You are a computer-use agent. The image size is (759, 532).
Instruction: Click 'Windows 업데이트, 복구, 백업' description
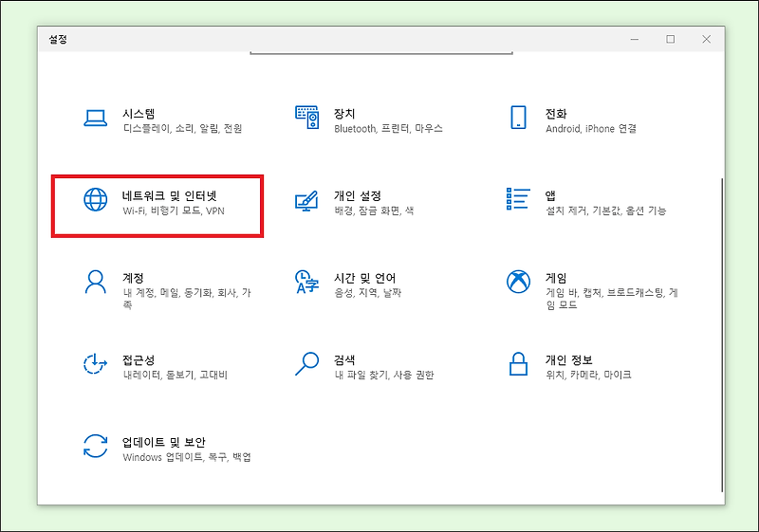(x=187, y=457)
